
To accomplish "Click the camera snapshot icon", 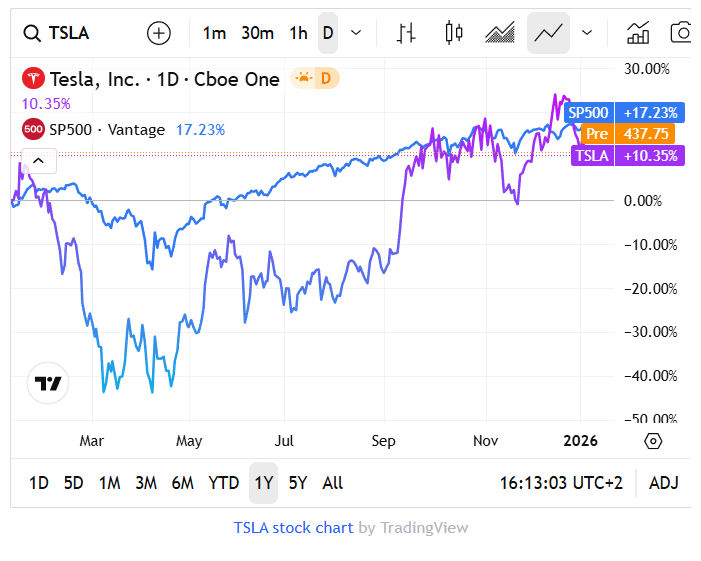I will (x=681, y=33).
